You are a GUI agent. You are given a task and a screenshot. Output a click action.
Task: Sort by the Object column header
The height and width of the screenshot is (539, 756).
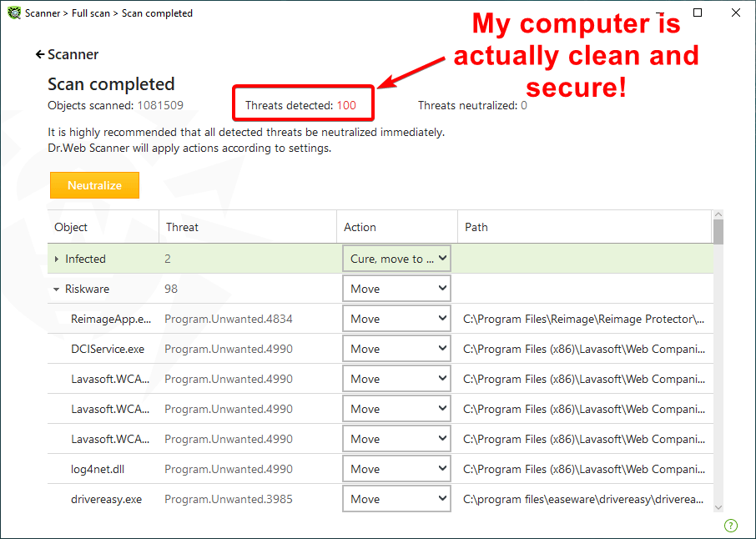pos(103,227)
